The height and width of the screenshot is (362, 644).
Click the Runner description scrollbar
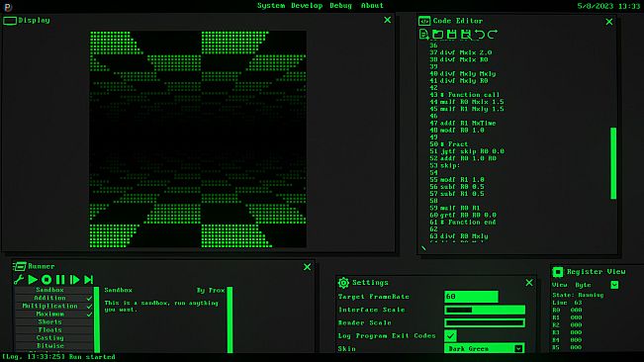(x=230, y=319)
